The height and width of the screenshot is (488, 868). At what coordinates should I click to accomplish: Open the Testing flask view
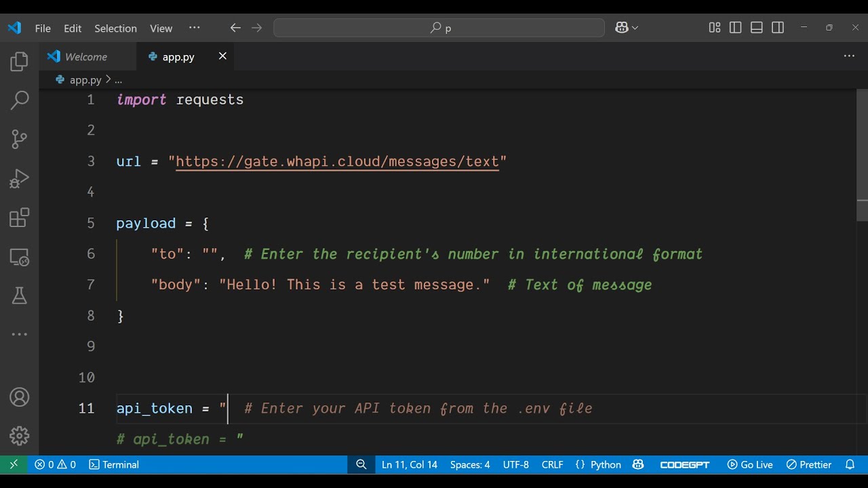(19, 296)
